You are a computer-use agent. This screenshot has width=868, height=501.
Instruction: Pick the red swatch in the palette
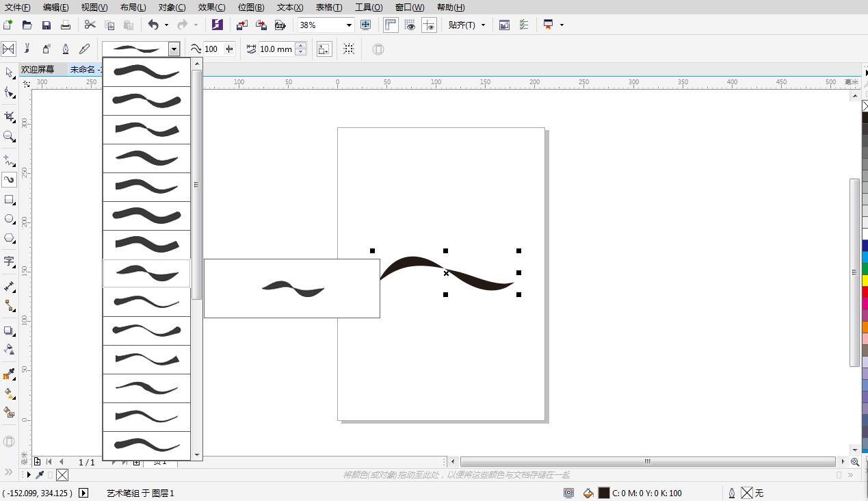tap(865, 291)
